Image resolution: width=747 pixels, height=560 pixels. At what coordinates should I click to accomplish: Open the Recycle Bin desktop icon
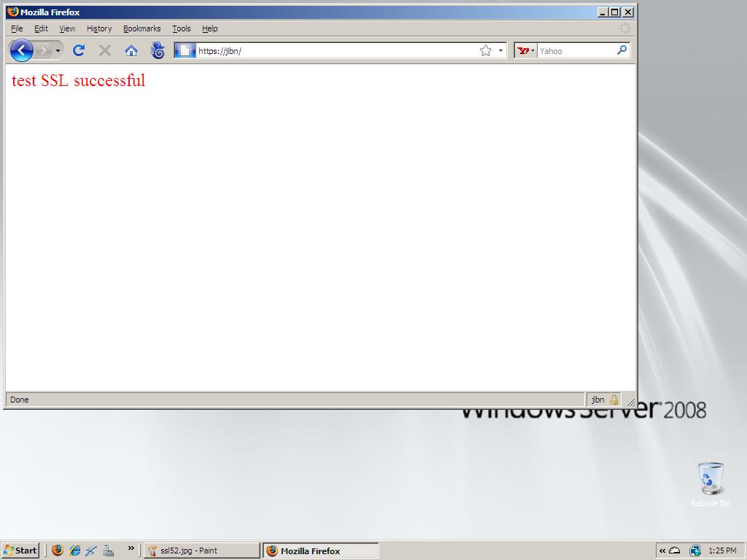coord(711,479)
